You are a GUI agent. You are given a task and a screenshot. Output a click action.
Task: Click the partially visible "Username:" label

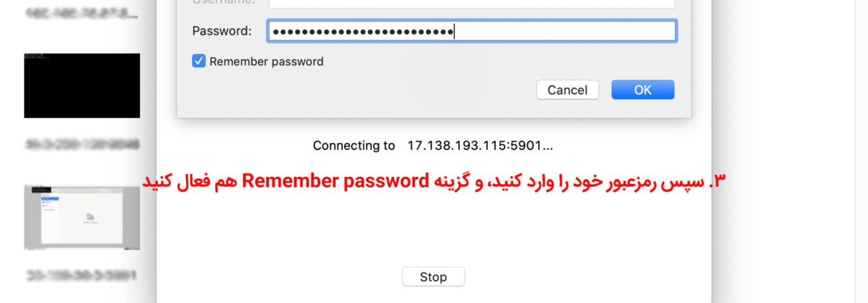[222, 2]
